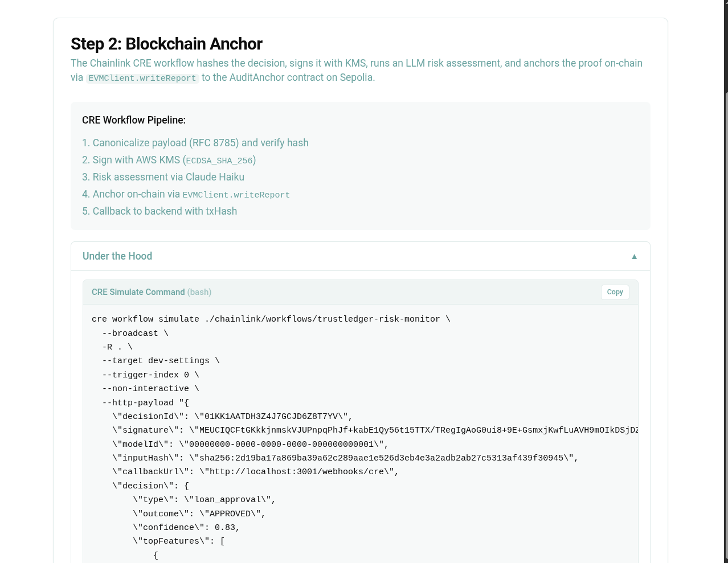Click the CRE Workflow Pipeline title
Screen dimensions: 728x563
point(134,120)
